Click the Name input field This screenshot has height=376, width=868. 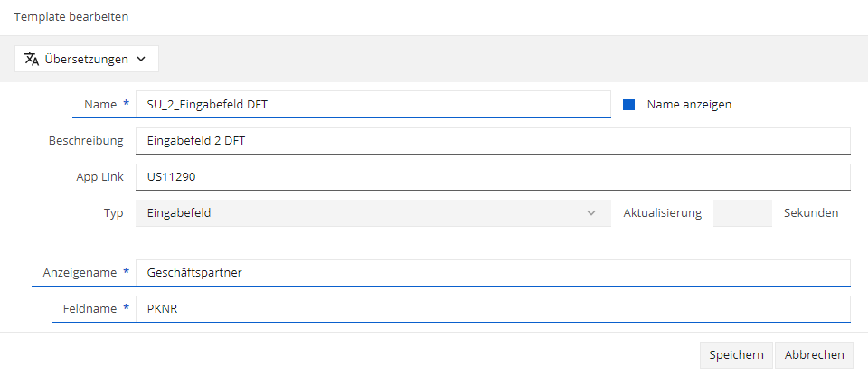pyautogui.click(x=373, y=104)
